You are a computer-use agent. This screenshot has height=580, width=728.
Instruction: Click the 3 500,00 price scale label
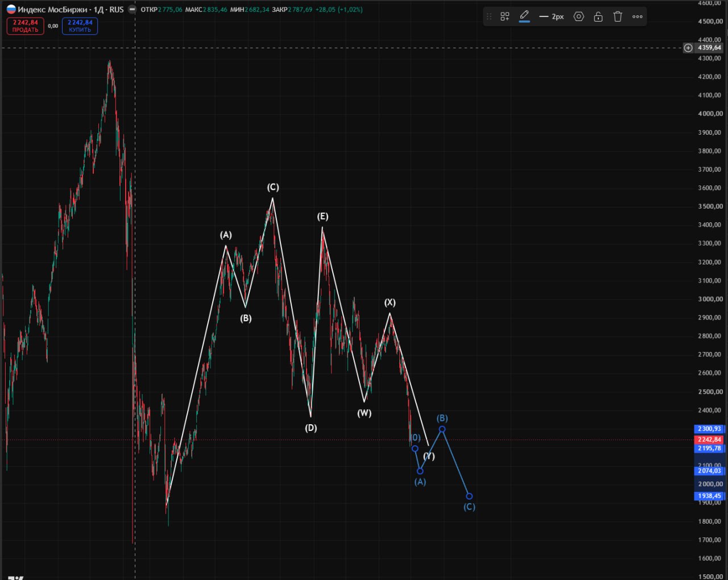pyautogui.click(x=709, y=206)
